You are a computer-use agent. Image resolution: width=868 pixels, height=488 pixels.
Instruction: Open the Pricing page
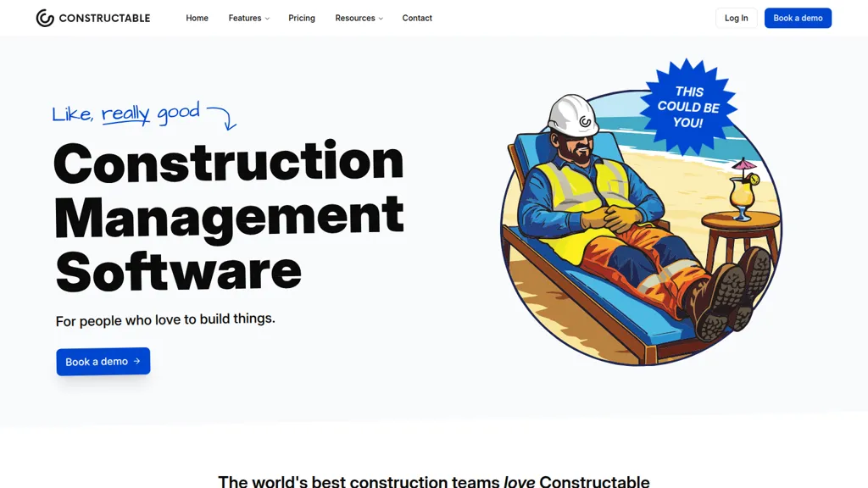[x=302, y=19]
